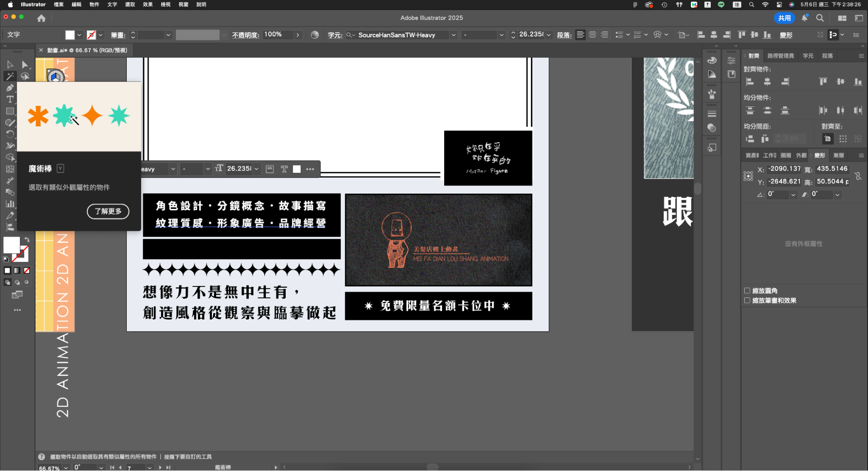Click horizontal align left in Align panel
Screen dimensions: 868x471
[x=750, y=82]
